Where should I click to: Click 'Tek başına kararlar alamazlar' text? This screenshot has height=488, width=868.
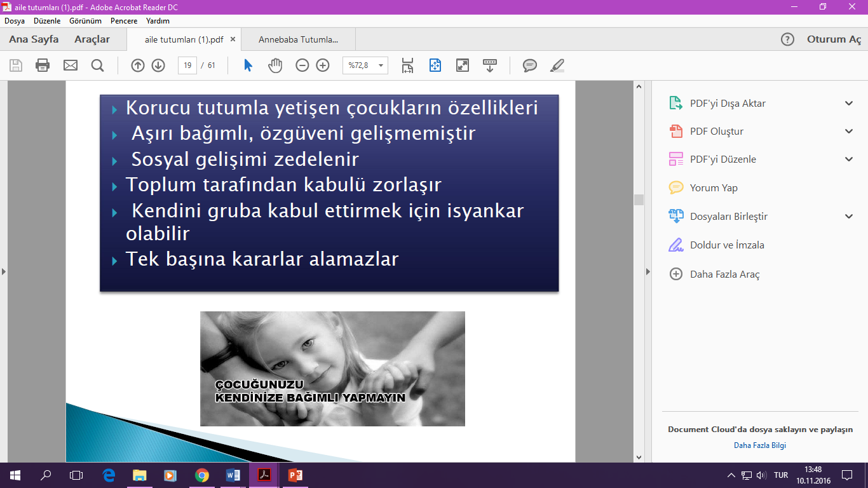click(262, 259)
